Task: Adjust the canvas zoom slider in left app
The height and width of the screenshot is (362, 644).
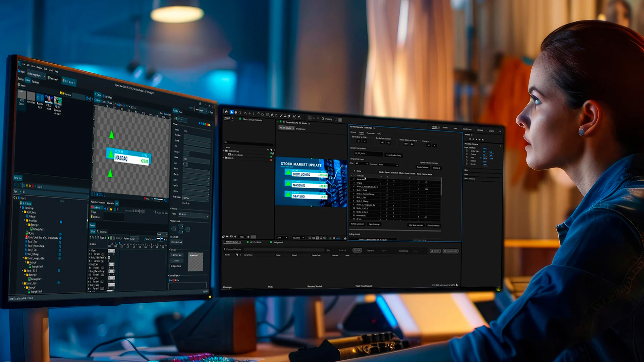Action: 158,199
